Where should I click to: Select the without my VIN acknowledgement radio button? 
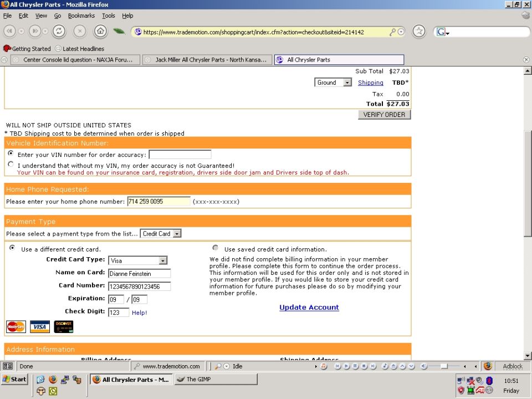click(11, 164)
